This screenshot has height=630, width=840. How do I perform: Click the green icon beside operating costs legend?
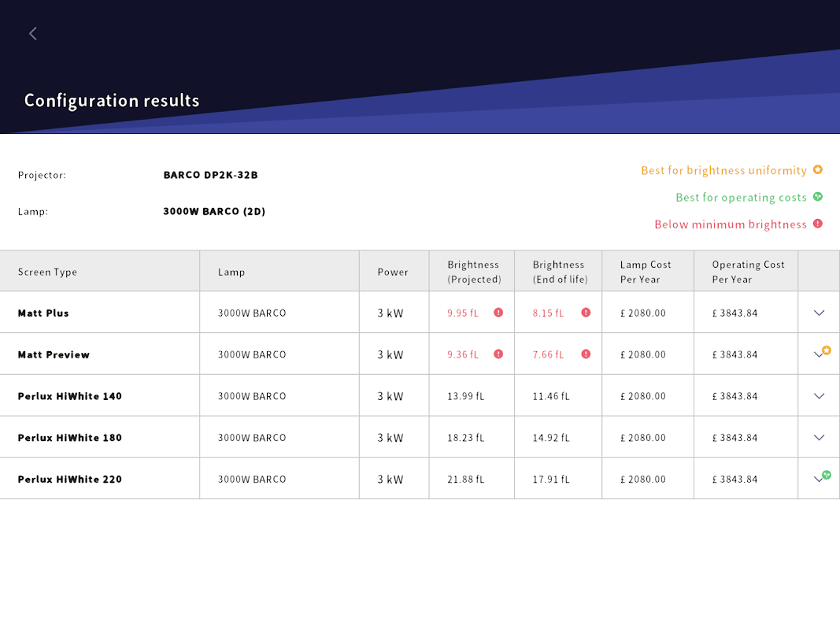pos(817,197)
